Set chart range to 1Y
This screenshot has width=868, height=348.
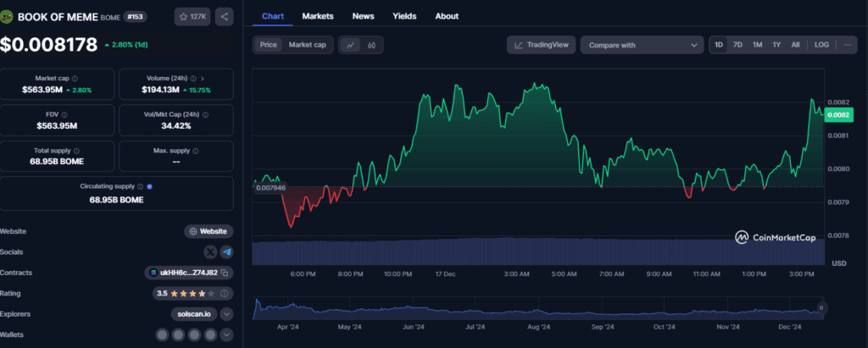pos(776,45)
